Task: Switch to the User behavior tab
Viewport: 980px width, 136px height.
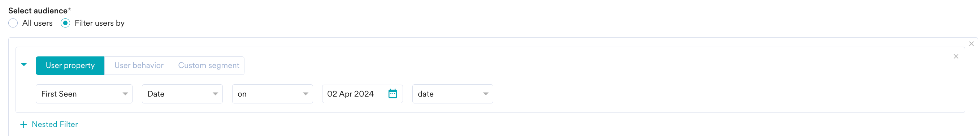Action: [139, 65]
